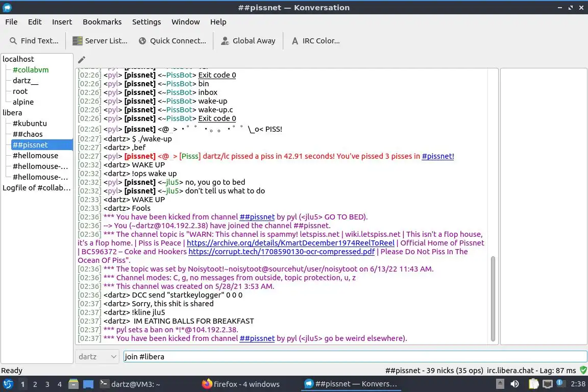Image resolution: width=588 pixels, height=392 pixels.
Task: Switch to the ##chaos channel
Action: [28, 134]
